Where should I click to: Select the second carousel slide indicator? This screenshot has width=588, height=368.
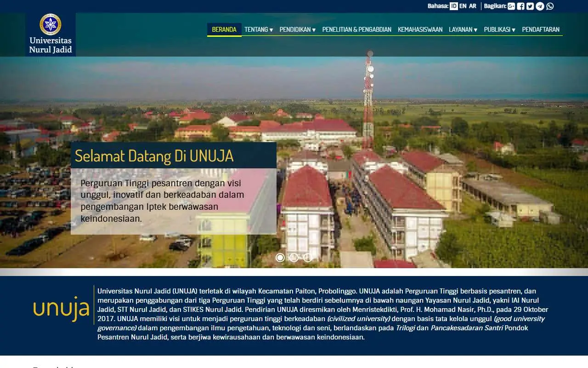[294, 258]
